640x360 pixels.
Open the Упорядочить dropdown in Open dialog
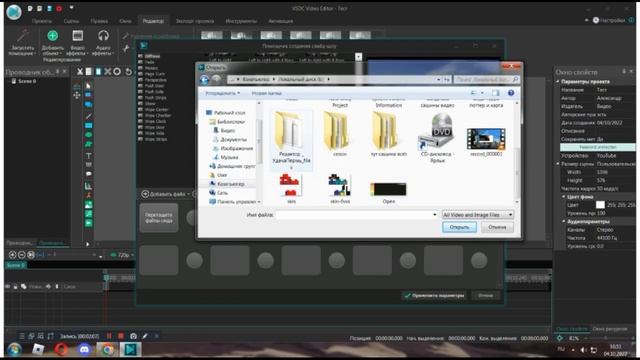click(x=222, y=93)
